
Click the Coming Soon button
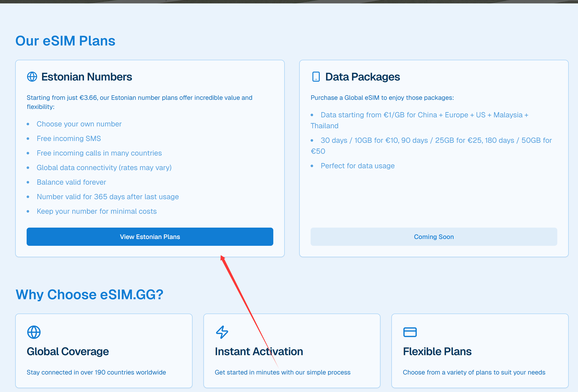[434, 237]
